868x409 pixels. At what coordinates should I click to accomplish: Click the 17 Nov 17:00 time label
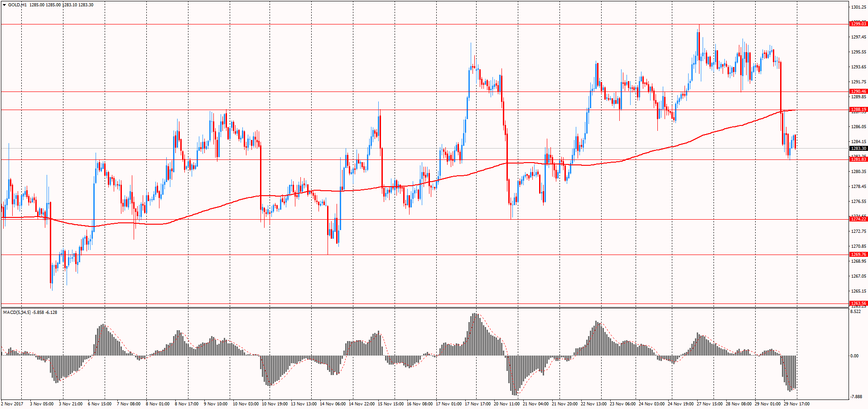pos(477,404)
